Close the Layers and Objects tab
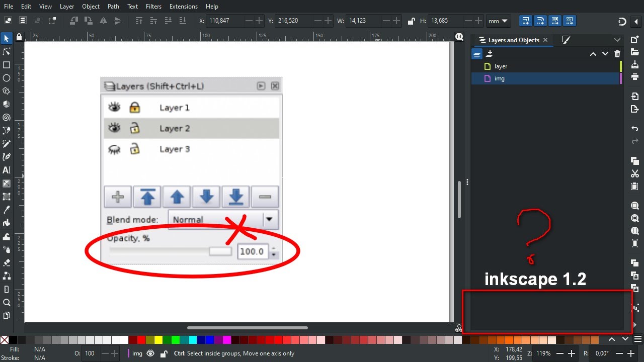 pos(545,40)
